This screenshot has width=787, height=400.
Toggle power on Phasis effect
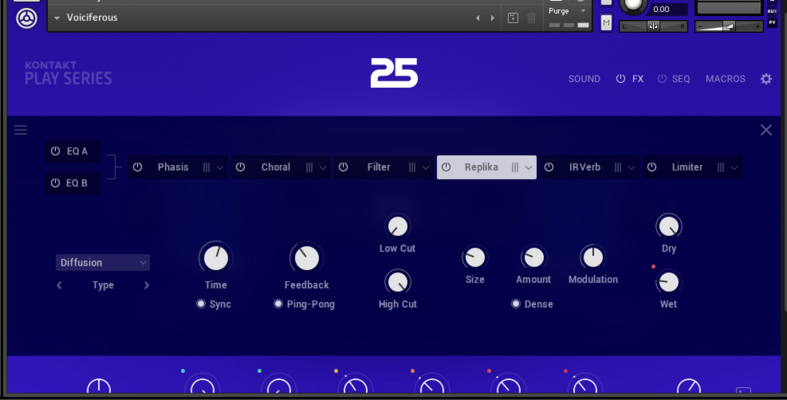point(138,167)
